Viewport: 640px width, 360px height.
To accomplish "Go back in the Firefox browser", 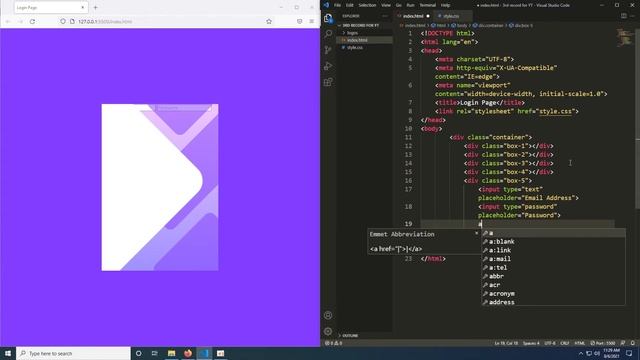I will pos(8,21).
